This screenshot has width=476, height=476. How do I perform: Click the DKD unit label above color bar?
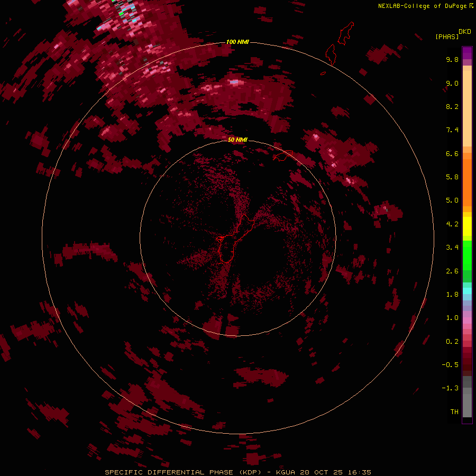coord(465,32)
